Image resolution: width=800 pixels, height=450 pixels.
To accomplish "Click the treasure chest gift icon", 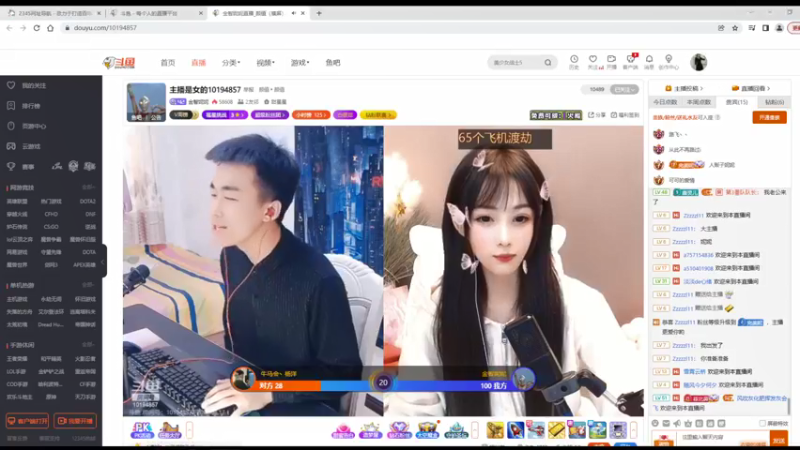I will tap(428, 430).
